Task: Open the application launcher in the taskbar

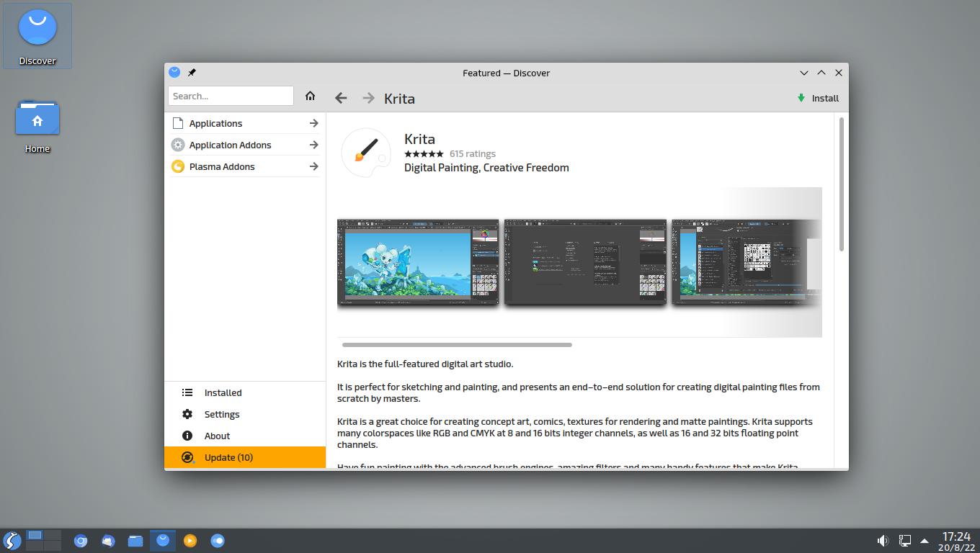Action: point(12,541)
